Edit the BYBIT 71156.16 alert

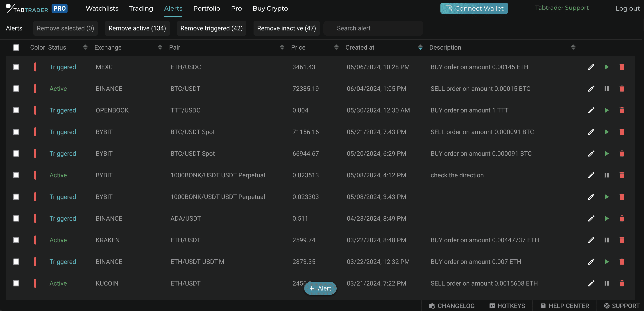pos(591,132)
